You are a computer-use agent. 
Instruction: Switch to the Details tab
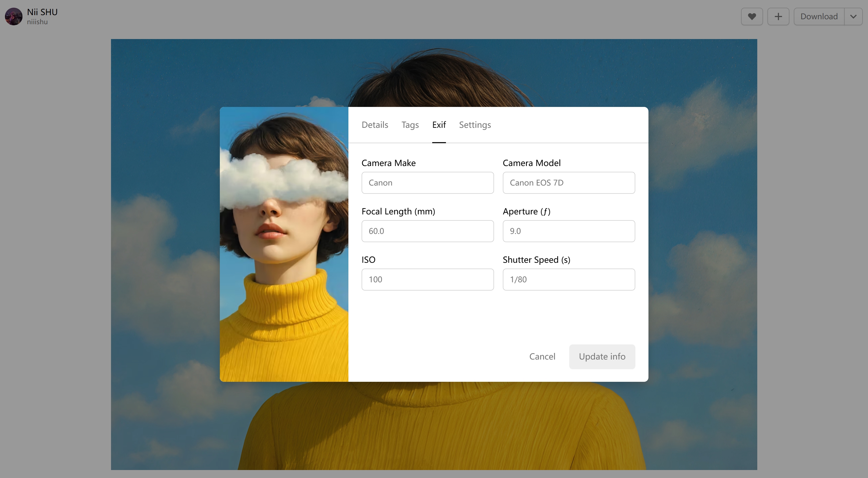coord(375,125)
